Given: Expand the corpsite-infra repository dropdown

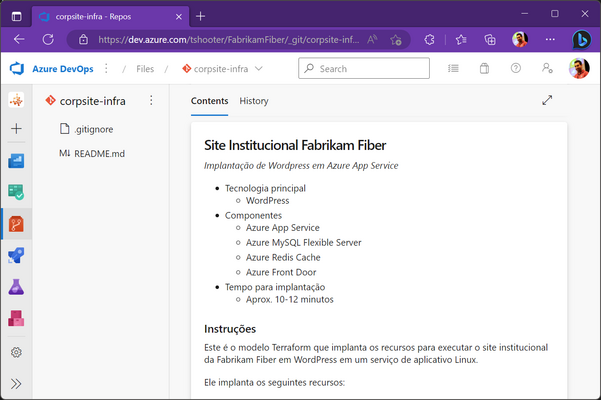Looking at the screenshot, I should 259,68.
